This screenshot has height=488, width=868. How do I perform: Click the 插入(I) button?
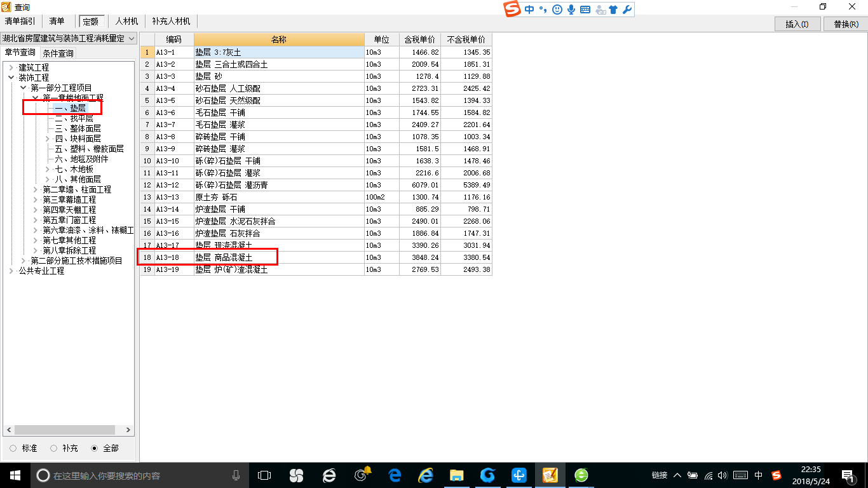[797, 24]
